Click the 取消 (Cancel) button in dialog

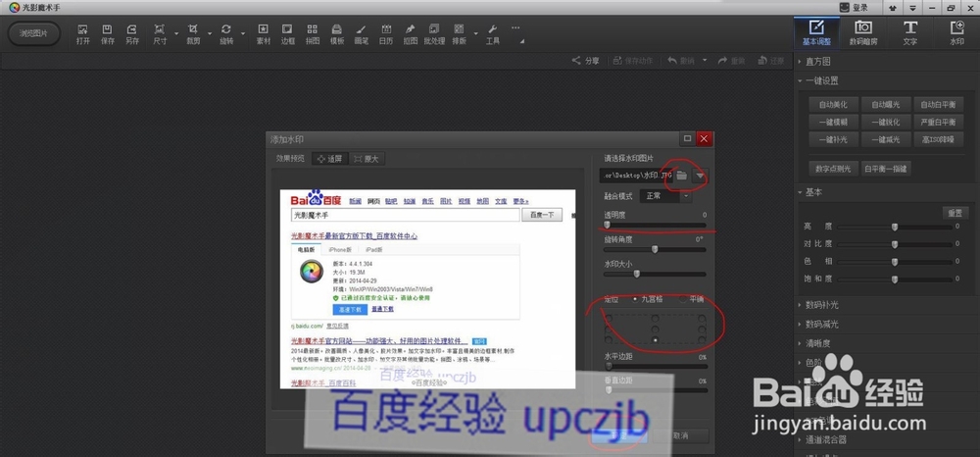(680, 435)
